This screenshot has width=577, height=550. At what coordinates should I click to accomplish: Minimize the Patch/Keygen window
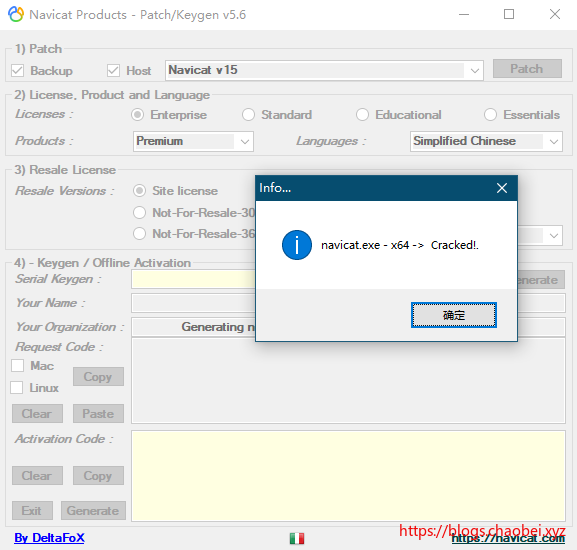(464, 15)
